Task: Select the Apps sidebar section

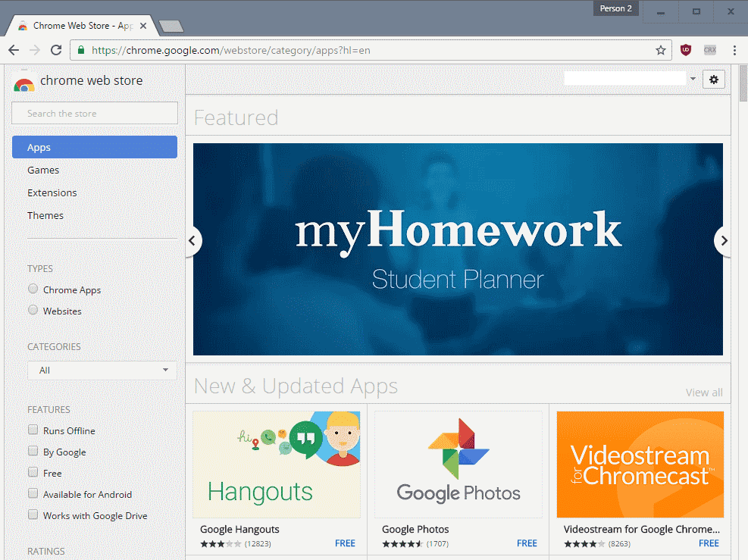Action: click(x=95, y=147)
